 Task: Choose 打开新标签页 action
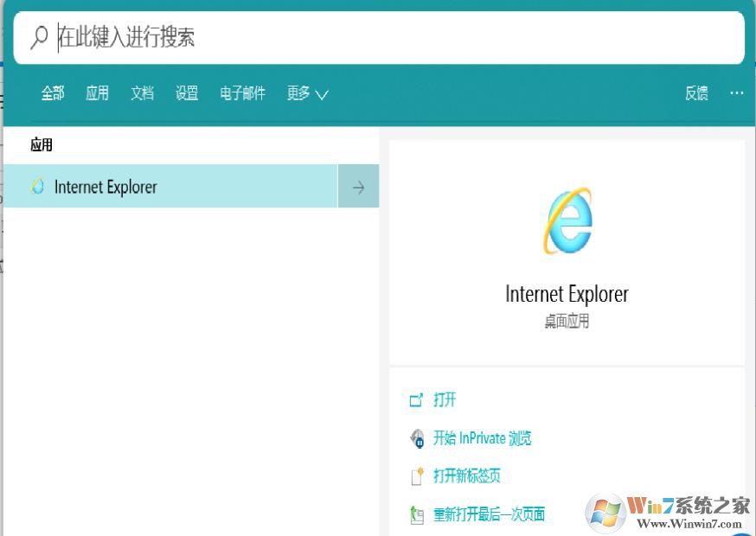(x=466, y=475)
